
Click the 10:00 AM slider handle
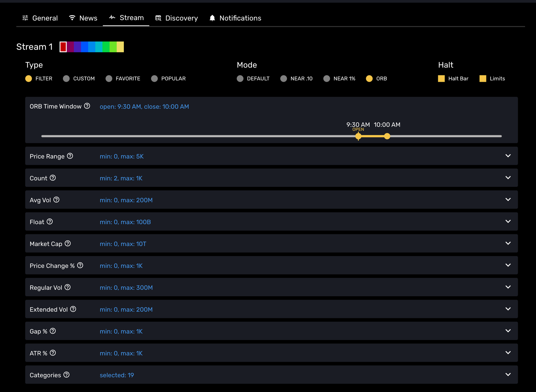click(x=387, y=136)
